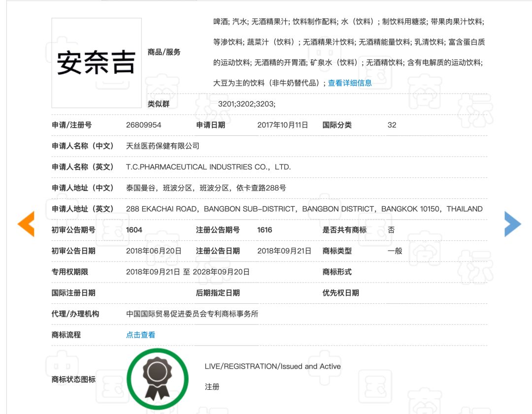Click the 国际注册日期 label
532x414 pixels.
coord(73,293)
